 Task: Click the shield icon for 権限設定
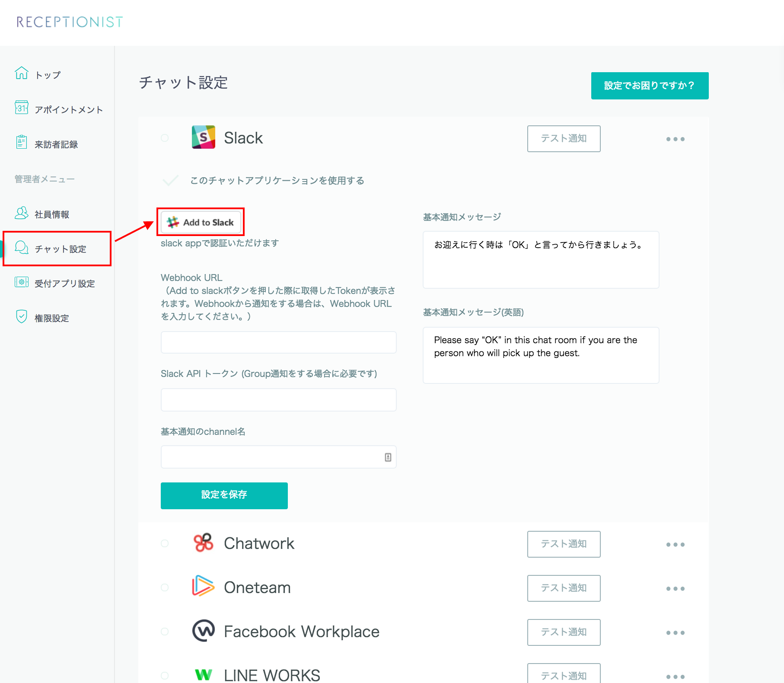[21, 316]
